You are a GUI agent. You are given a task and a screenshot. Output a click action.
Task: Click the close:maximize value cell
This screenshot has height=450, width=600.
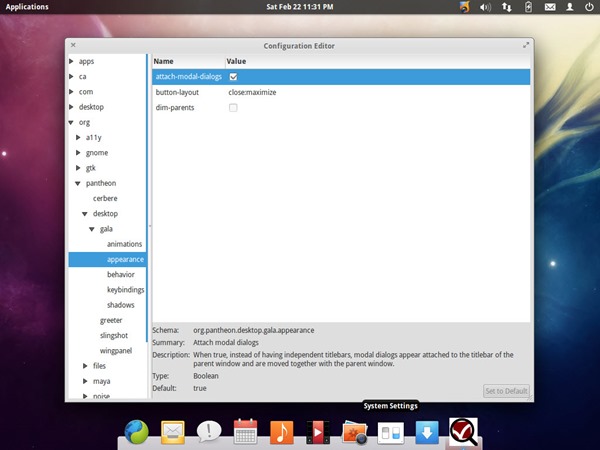[252, 92]
